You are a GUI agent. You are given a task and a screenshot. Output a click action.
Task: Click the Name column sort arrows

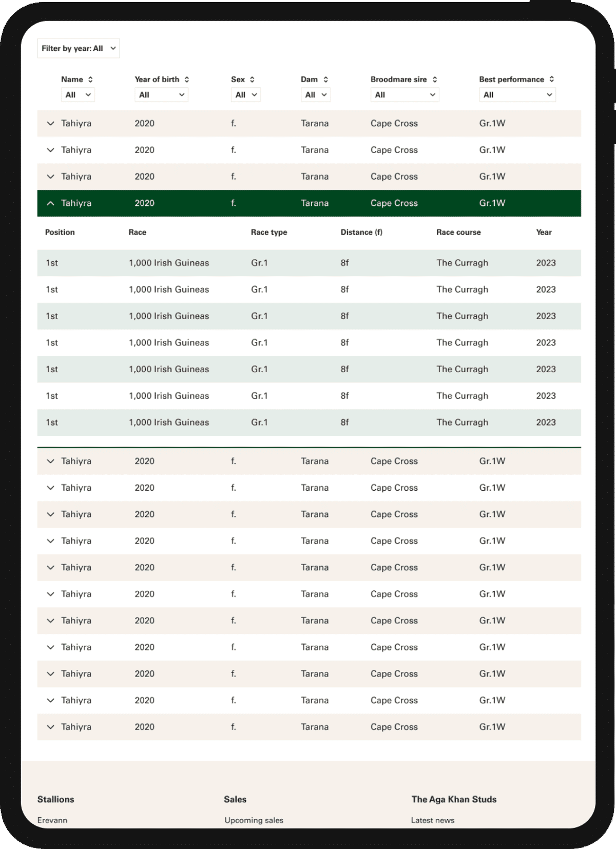coord(90,80)
